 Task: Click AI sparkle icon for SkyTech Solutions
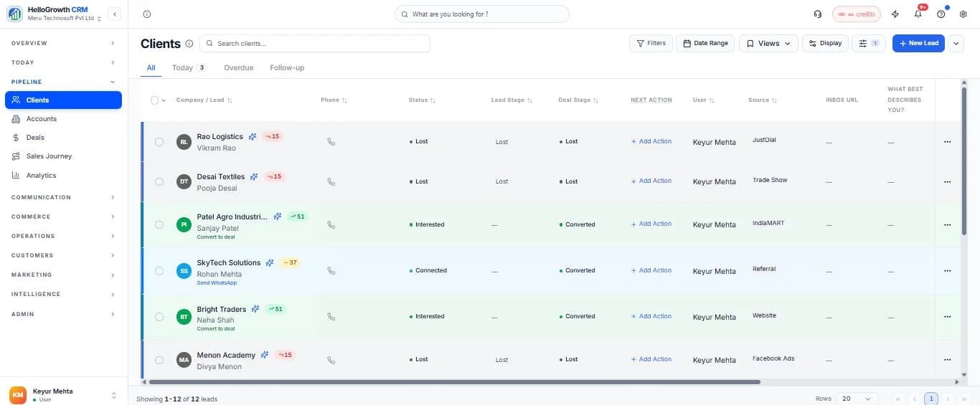[x=270, y=263]
